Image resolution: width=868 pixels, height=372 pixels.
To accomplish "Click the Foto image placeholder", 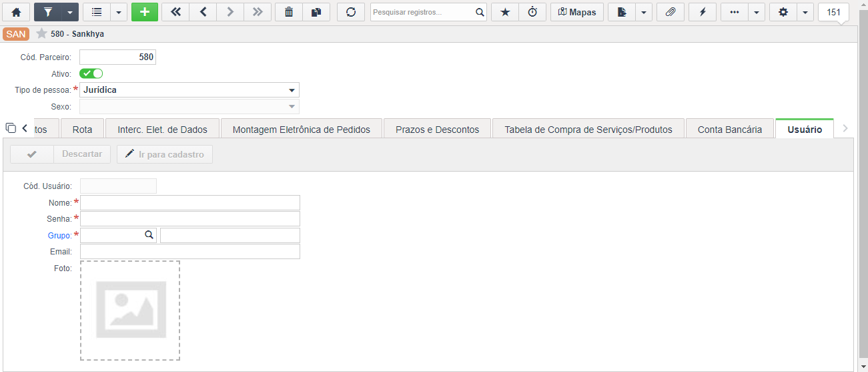I will (x=130, y=311).
